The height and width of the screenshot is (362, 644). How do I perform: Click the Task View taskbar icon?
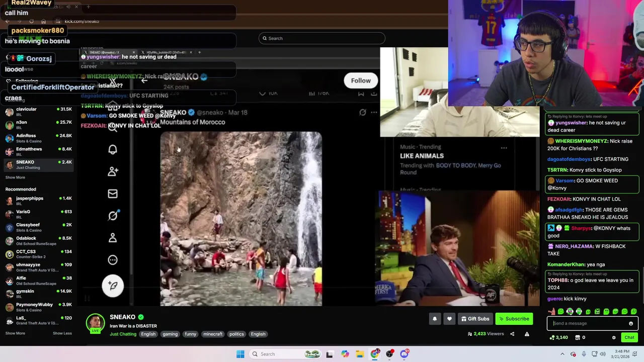click(x=330, y=354)
